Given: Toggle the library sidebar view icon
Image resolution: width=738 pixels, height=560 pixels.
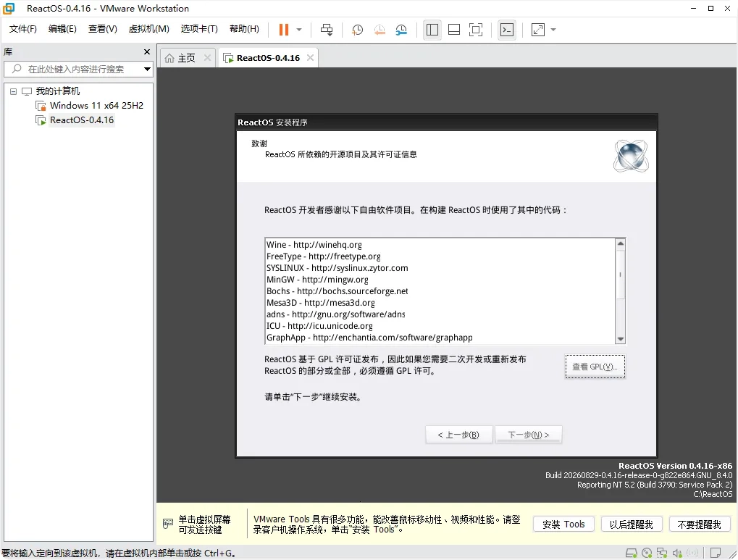Looking at the screenshot, I should point(432,30).
